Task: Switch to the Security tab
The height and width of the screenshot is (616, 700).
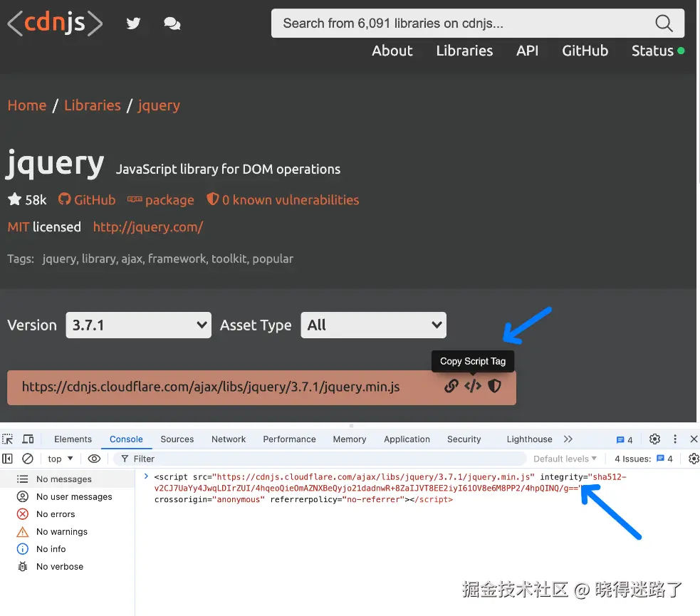Action: pyautogui.click(x=464, y=439)
